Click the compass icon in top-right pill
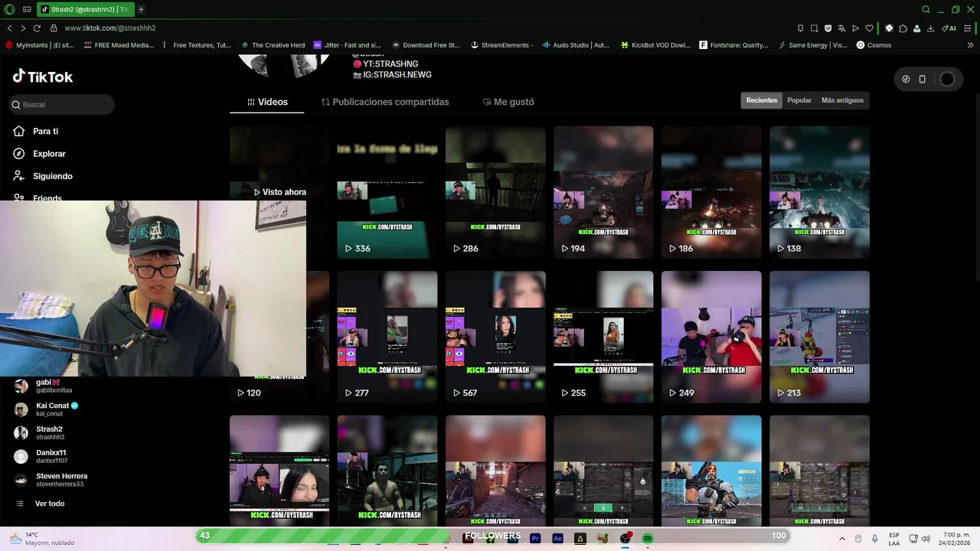Viewport: 980px width, 551px height. pyautogui.click(x=906, y=79)
